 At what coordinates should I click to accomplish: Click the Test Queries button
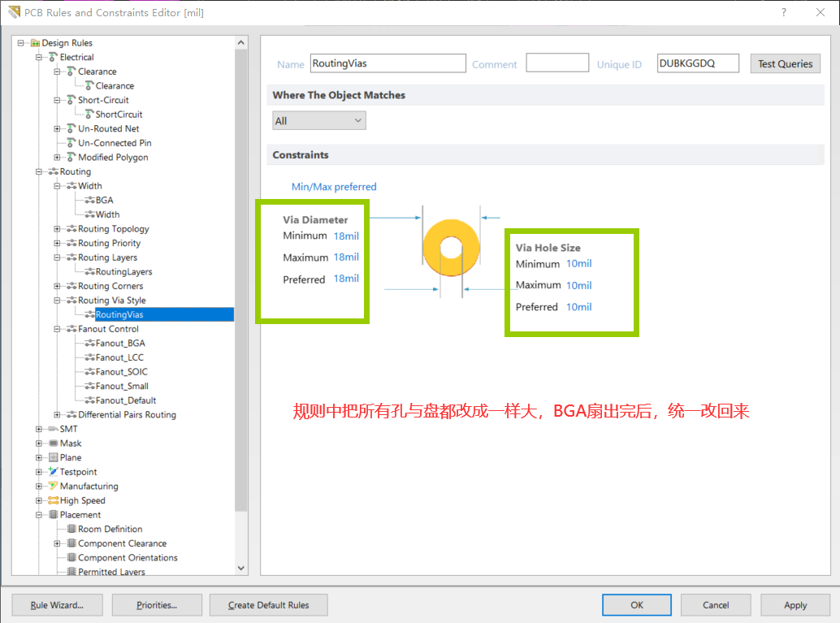785,63
